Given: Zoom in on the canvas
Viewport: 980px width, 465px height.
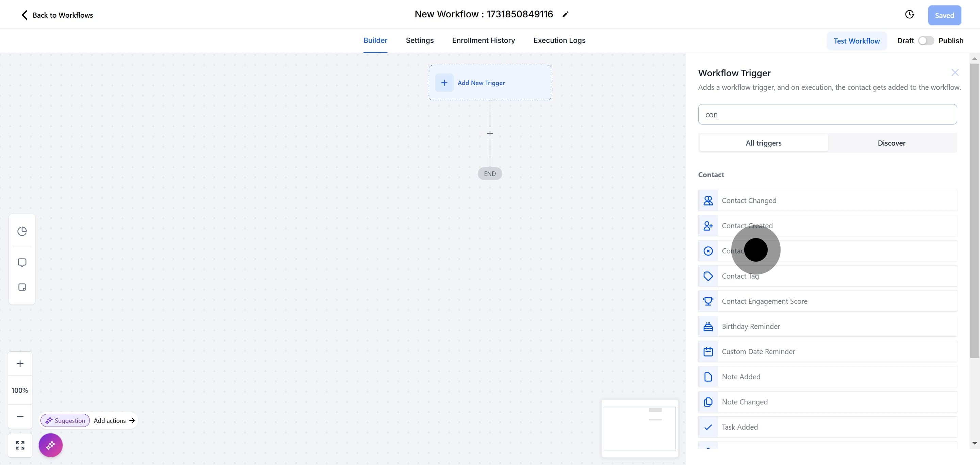Looking at the screenshot, I should (20, 364).
